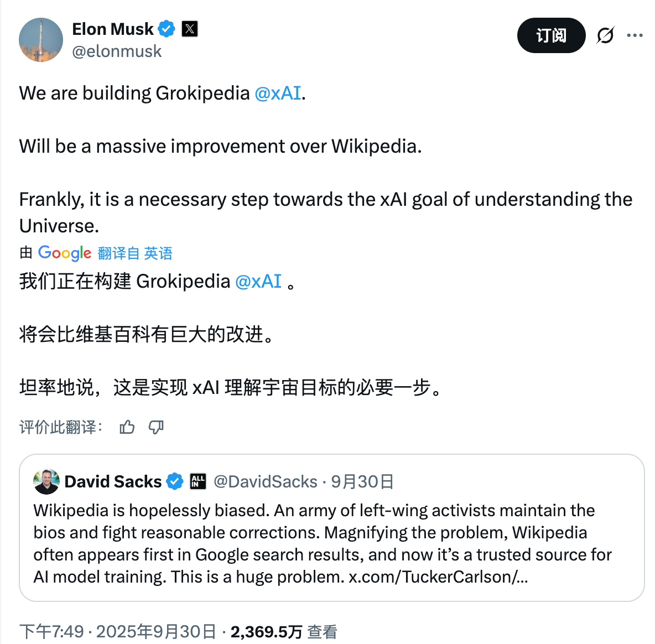Click the 翻译自 英语 translation link
Image resolution: width=655 pixels, height=644 pixels.
[x=135, y=253]
